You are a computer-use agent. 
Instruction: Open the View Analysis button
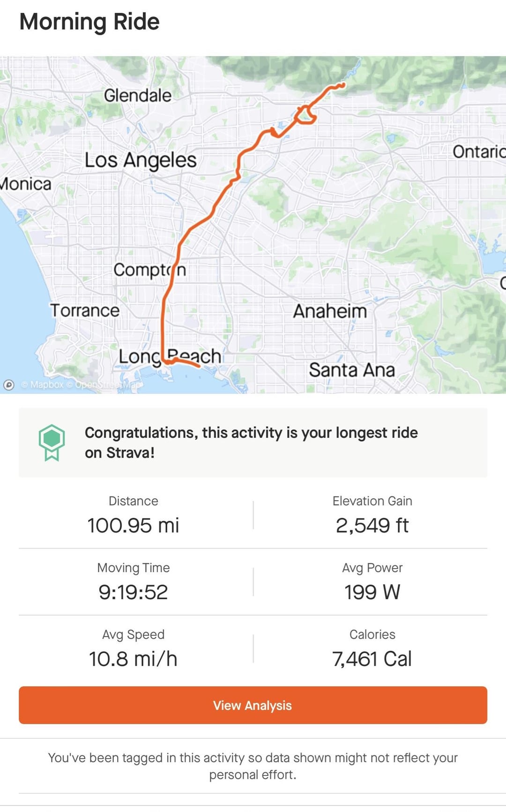(253, 705)
